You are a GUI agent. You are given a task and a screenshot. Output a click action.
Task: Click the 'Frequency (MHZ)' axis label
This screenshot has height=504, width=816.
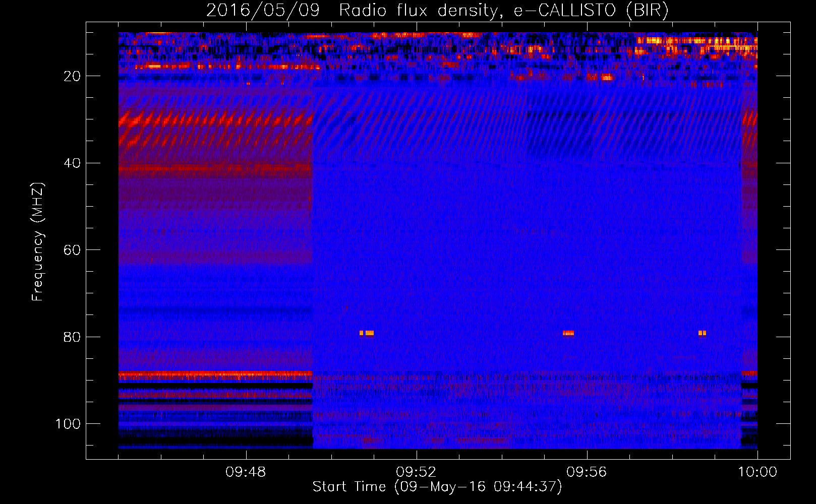[38, 241]
